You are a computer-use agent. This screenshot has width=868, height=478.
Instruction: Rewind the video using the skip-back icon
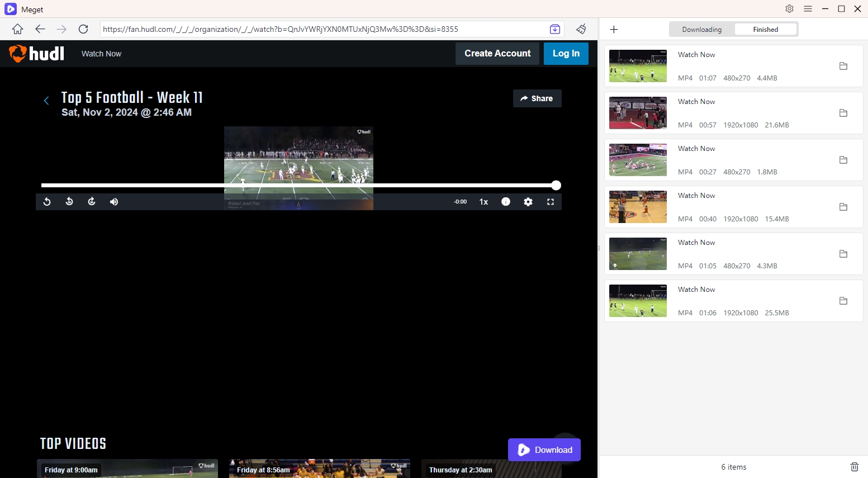69,202
